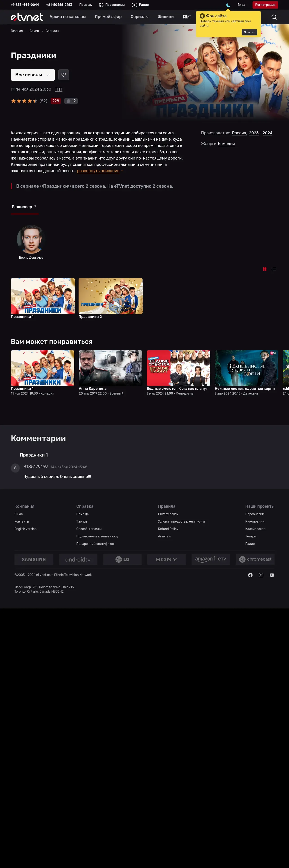This screenshot has width=289, height=868.
Task: Open Анна Каренина recommendation thumbnail
Action: (110, 368)
